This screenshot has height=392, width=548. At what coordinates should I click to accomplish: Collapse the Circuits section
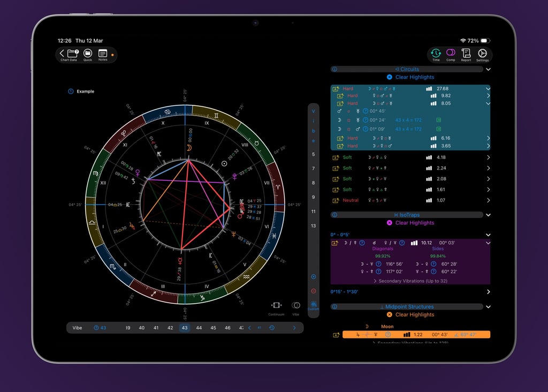[488, 69]
